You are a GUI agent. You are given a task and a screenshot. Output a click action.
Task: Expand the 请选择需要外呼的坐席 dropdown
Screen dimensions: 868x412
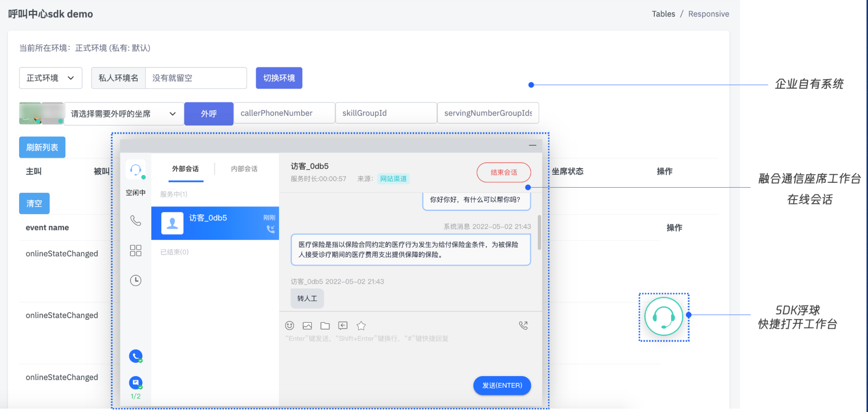pos(124,114)
